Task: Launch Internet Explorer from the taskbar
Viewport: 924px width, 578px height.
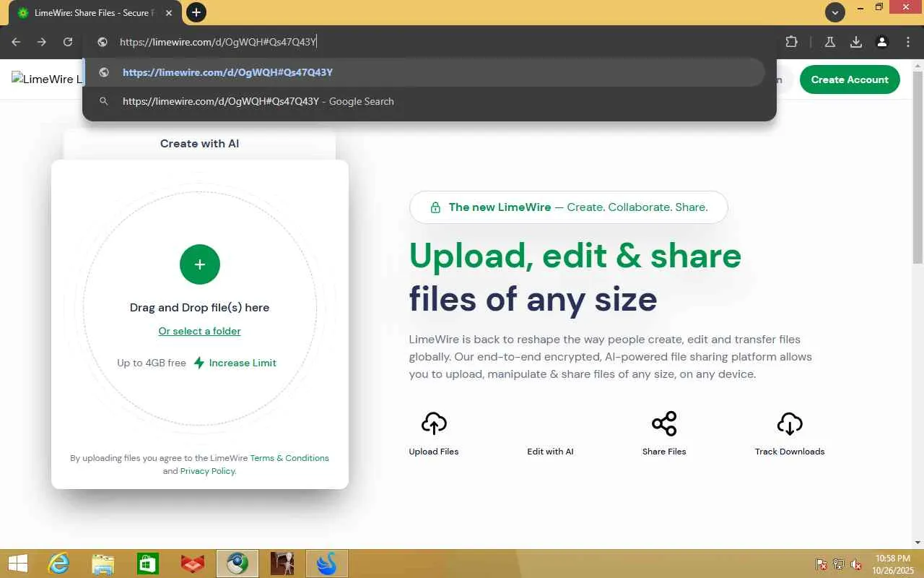Action: point(58,564)
